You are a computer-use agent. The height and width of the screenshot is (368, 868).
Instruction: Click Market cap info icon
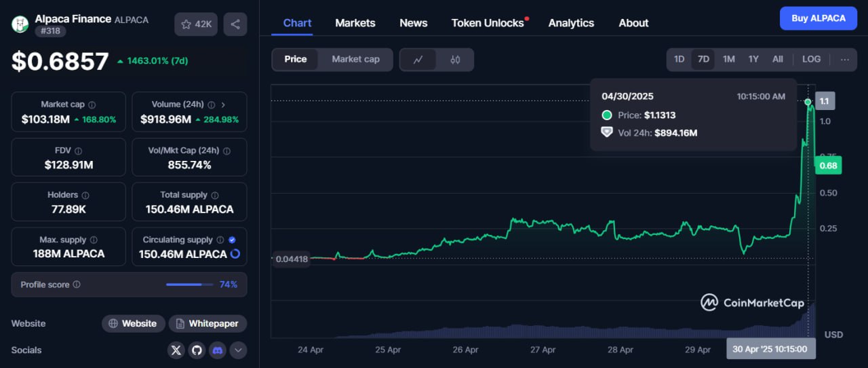[x=92, y=105]
